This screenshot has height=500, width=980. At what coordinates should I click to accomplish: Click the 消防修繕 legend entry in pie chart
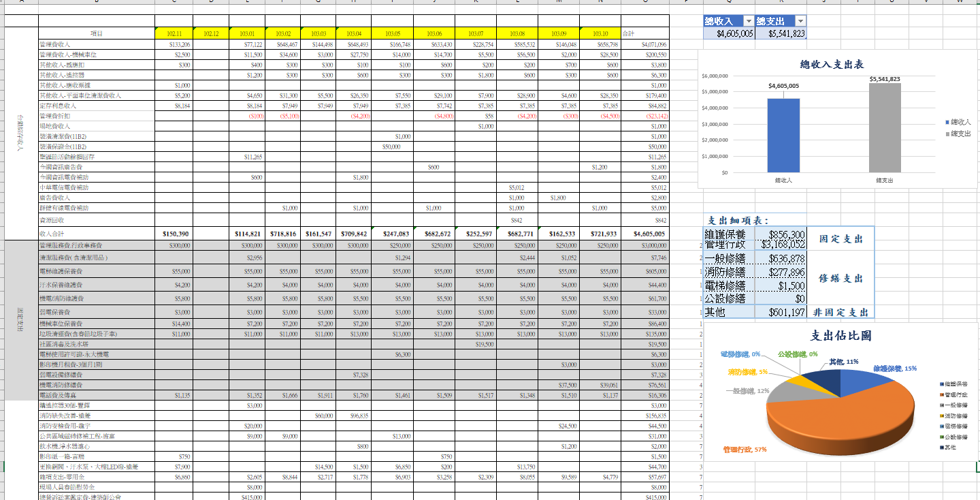(955, 416)
